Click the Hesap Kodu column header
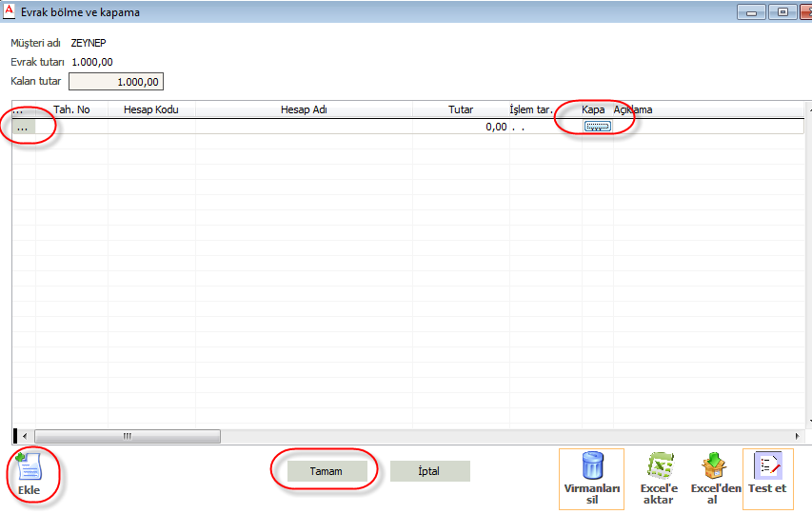Viewport: 812px width, 514px height. pyautogui.click(x=150, y=109)
